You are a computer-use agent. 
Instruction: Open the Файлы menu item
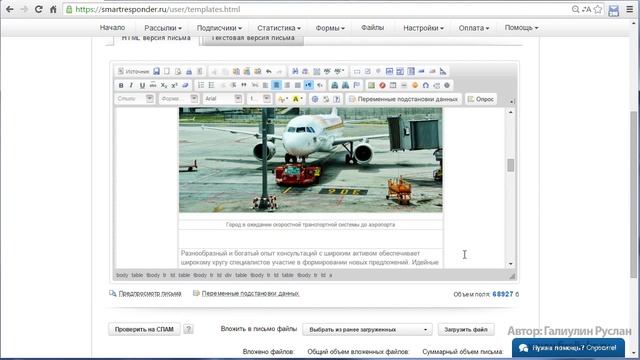[372, 27]
